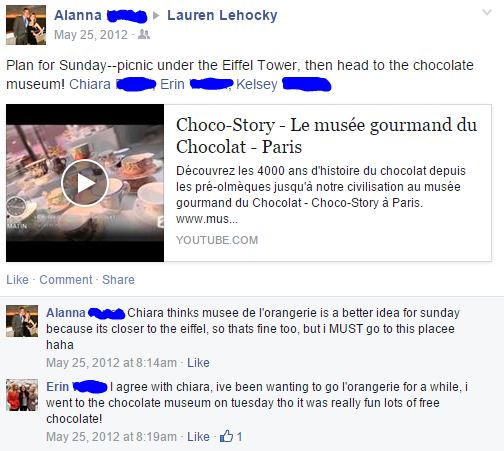Click the YOUTUBE.COM source label
504x451 pixels.
[217, 240]
